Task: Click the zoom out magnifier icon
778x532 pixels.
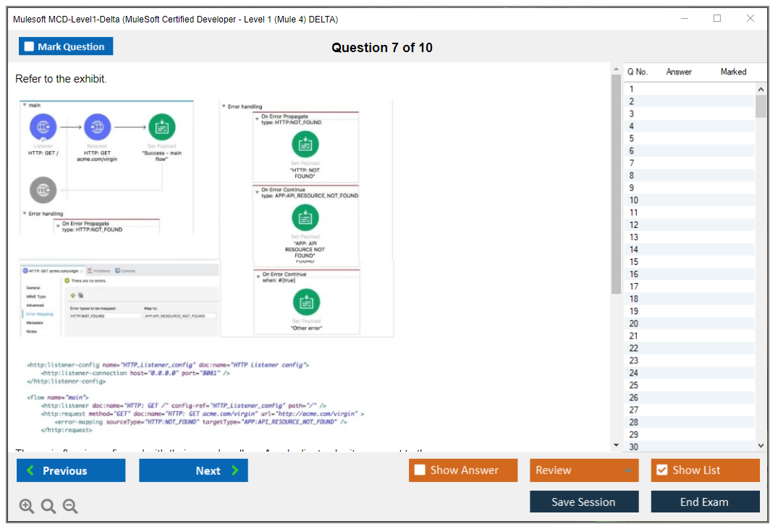Action: point(70,506)
